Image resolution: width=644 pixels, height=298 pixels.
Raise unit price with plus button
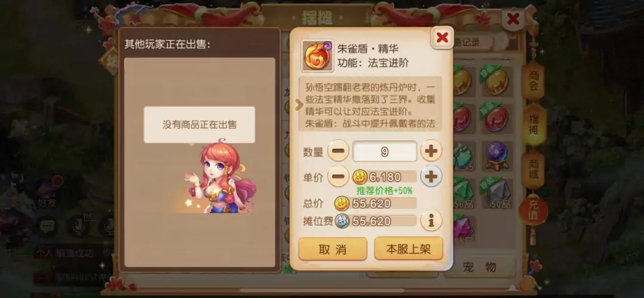[x=431, y=177]
